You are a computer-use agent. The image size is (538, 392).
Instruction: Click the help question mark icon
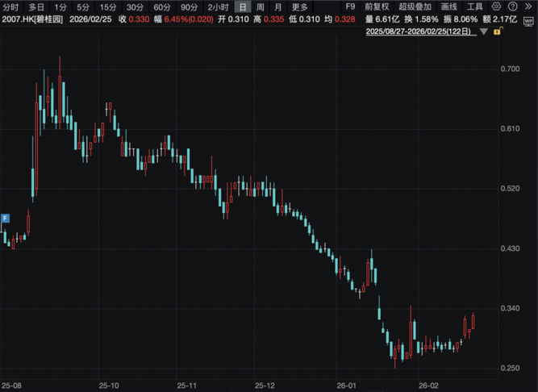(x=512, y=6)
